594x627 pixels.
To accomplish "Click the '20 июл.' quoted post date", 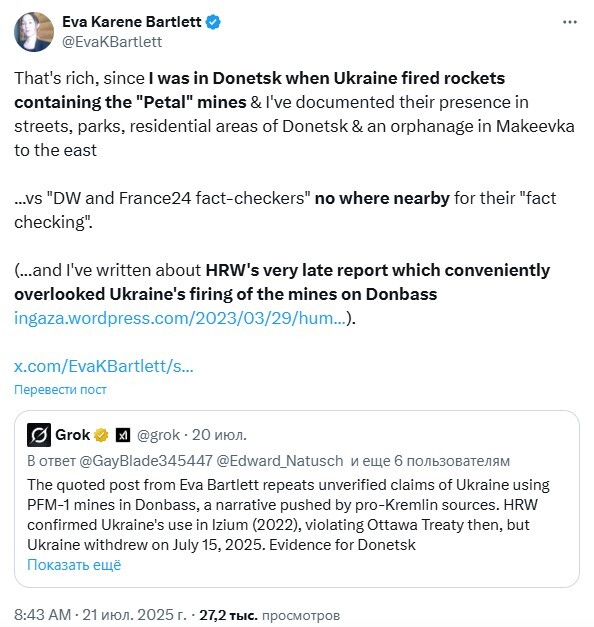I will pos(219,435).
